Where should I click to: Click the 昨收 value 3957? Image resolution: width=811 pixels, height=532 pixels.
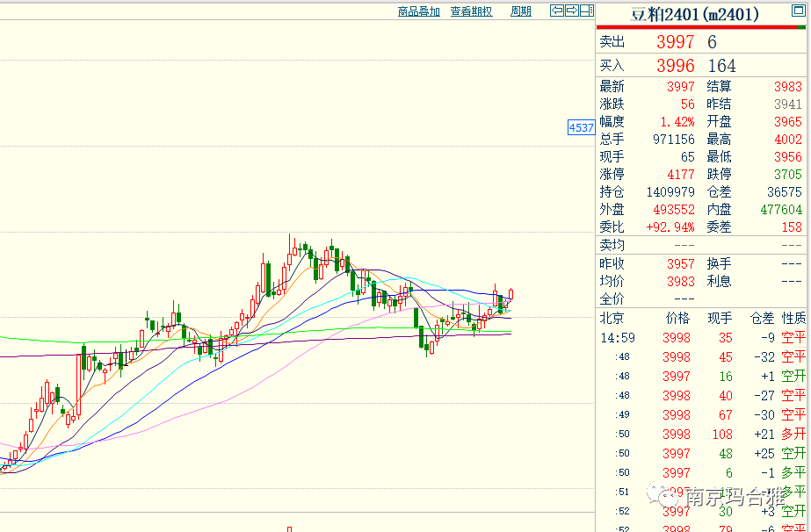681,264
